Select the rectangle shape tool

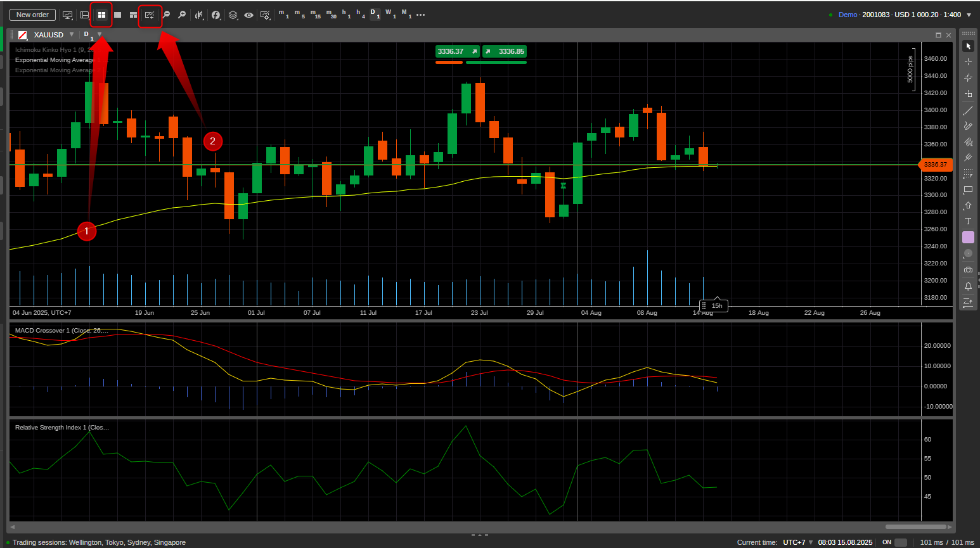(968, 189)
